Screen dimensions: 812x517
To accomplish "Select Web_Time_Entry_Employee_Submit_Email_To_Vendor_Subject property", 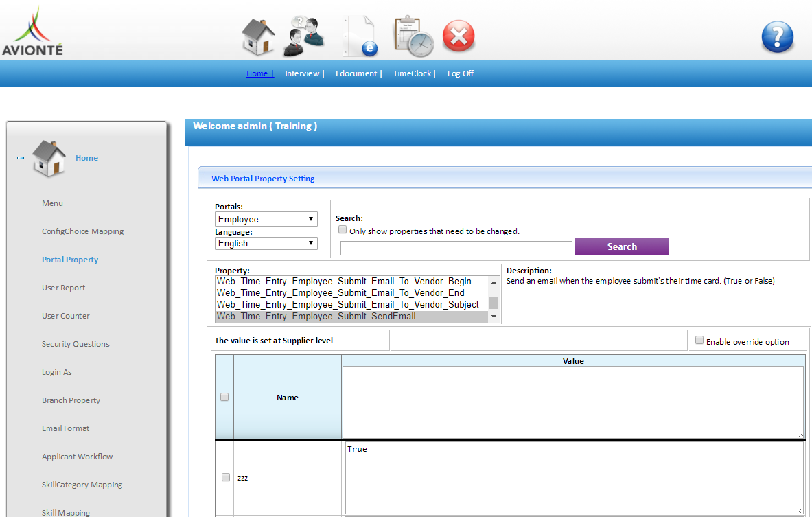I will pyautogui.click(x=351, y=305).
